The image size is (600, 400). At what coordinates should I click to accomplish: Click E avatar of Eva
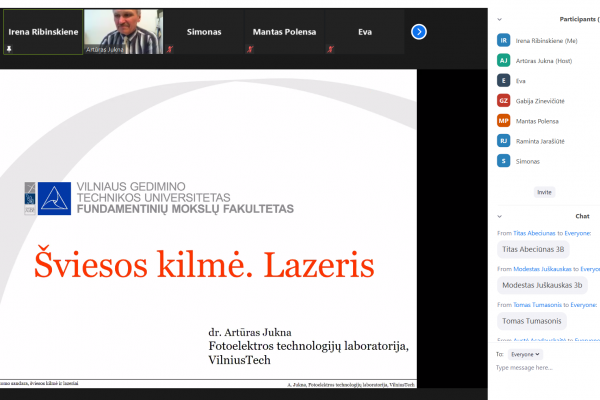504,80
